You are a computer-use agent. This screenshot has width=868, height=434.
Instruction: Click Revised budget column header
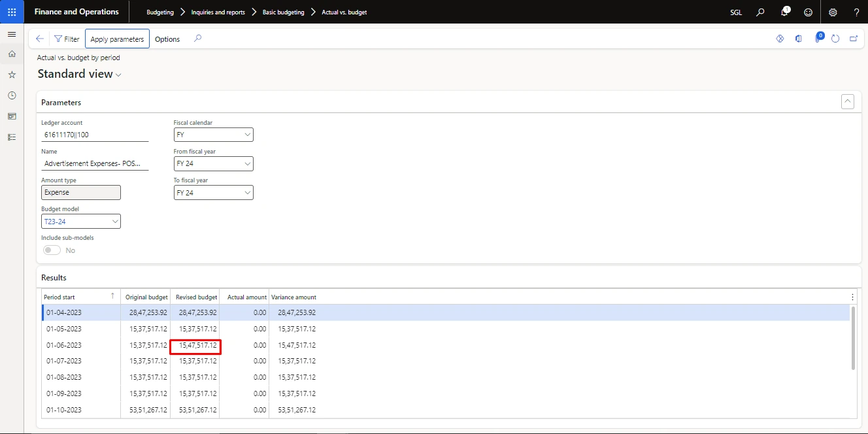[x=195, y=297]
